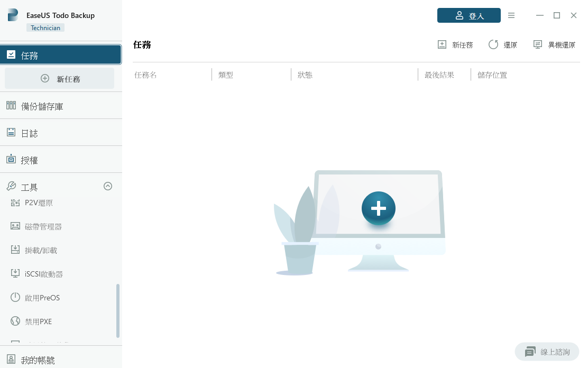The width and height of the screenshot is (588, 368).
Task: Click the sidebar tools scrollbar
Action: (118, 310)
